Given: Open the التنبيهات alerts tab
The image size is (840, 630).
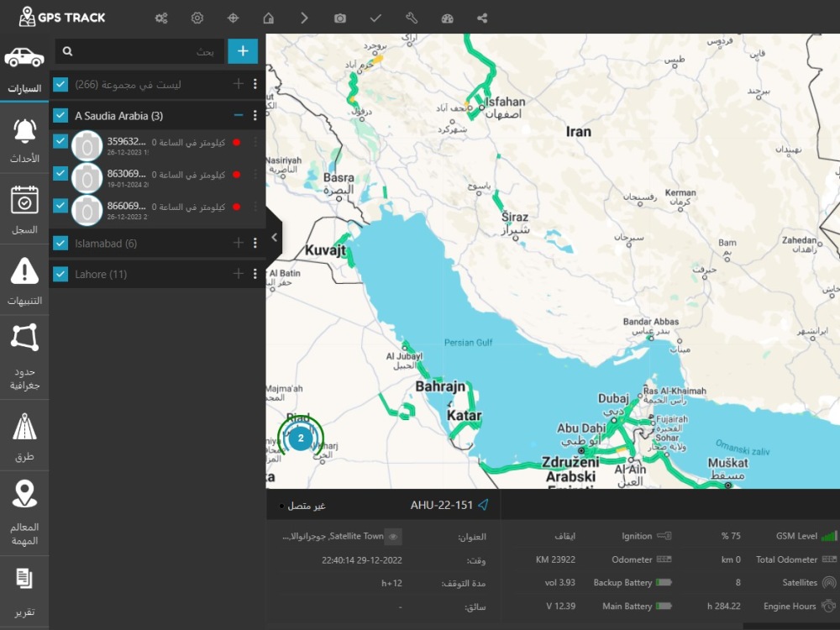Looking at the screenshot, I should click(x=24, y=281).
